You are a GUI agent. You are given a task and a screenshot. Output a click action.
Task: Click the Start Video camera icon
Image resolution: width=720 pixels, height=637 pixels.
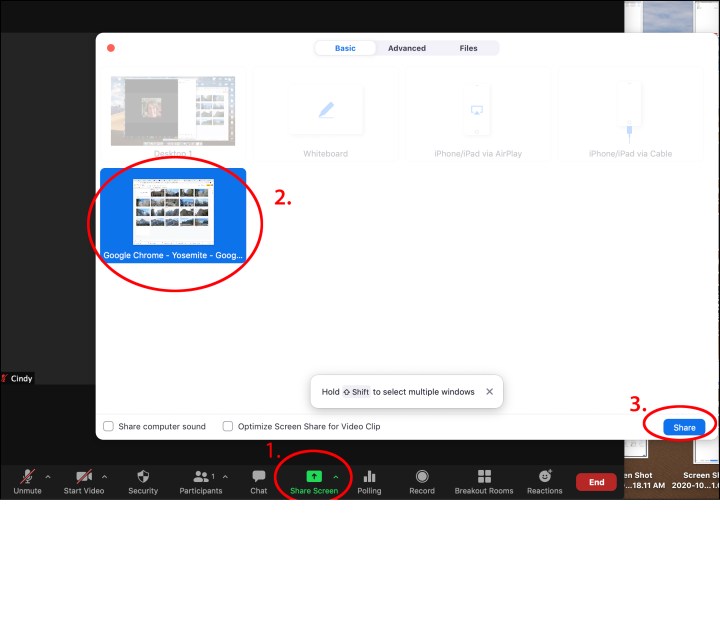pos(84,476)
